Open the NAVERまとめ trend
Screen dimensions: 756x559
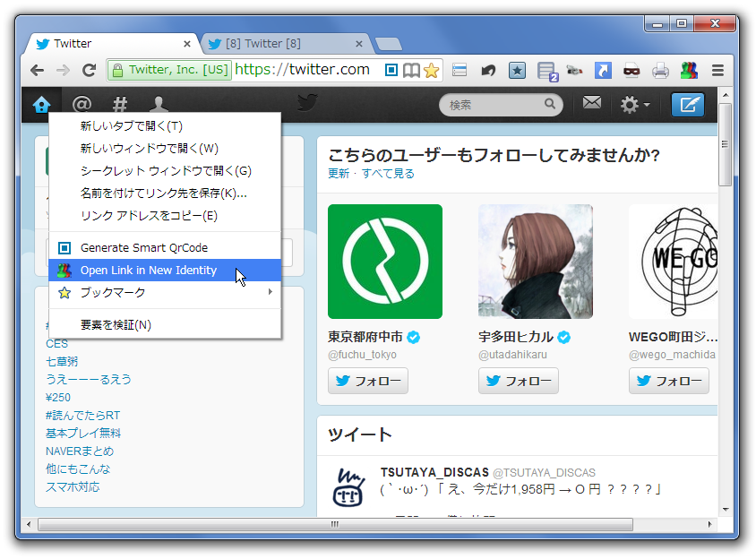pyautogui.click(x=80, y=451)
